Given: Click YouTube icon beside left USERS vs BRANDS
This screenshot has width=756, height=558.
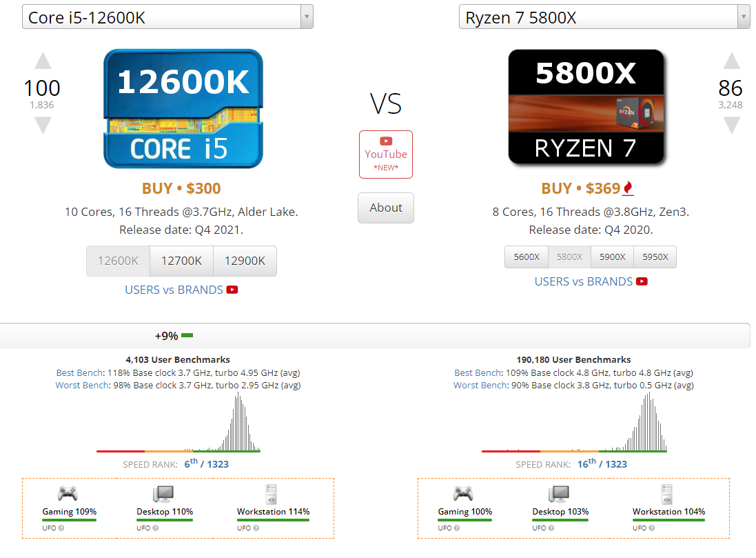Looking at the screenshot, I should pos(232,290).
